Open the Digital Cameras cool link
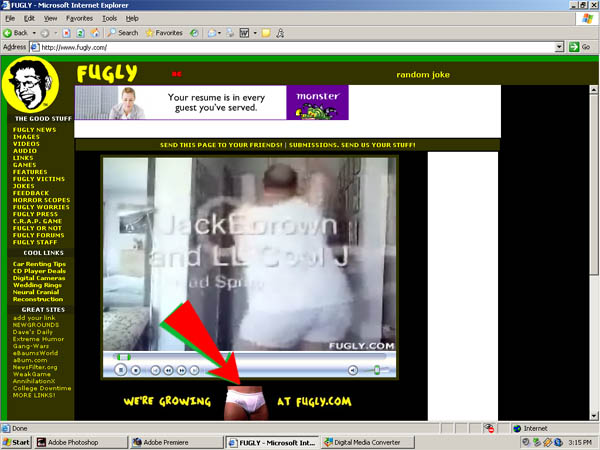 point(39,278)
